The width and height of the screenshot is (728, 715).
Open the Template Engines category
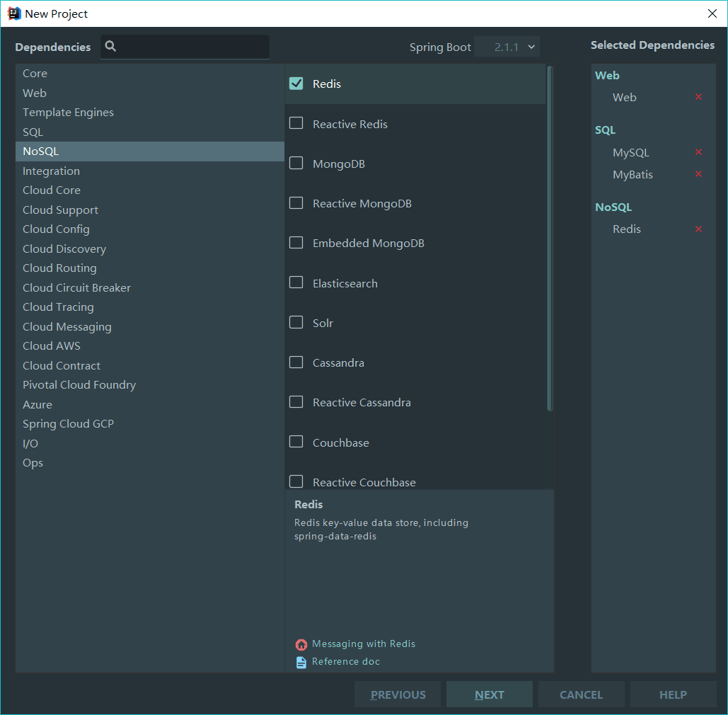pyautogui.click(x=149, y=113)
